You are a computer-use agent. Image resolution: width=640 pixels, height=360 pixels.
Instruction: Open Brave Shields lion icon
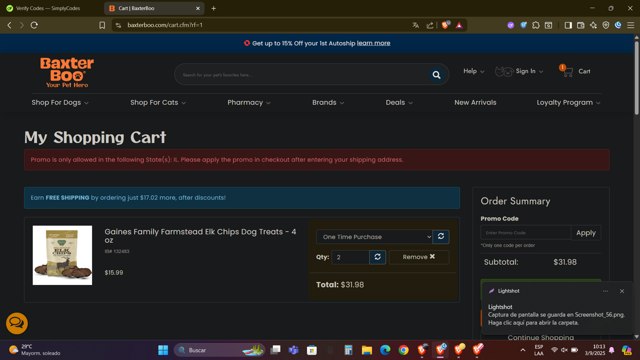[x=445, y=25]
